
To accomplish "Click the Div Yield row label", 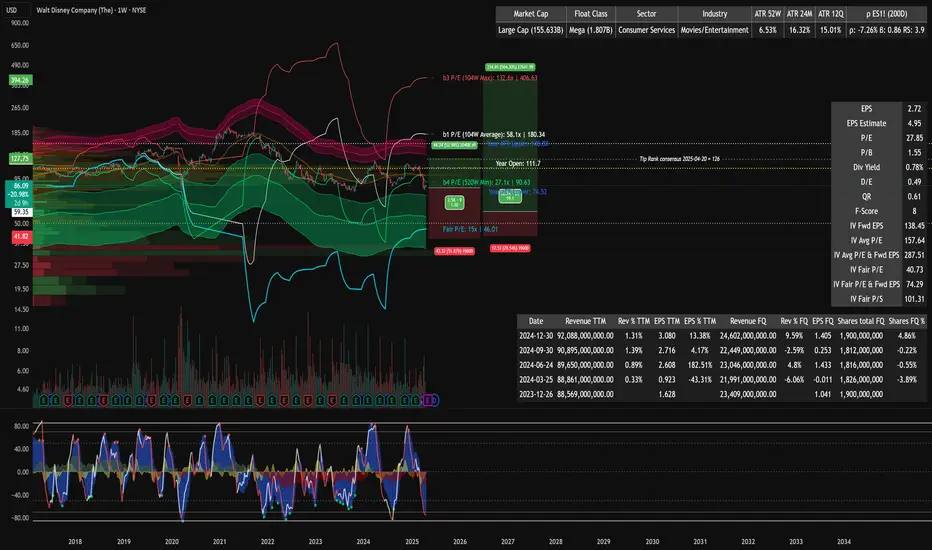I will [866, 167].
